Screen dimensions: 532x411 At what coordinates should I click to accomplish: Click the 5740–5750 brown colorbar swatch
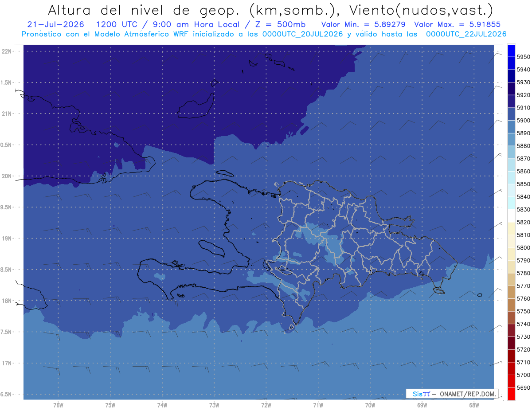click(511, 317)
